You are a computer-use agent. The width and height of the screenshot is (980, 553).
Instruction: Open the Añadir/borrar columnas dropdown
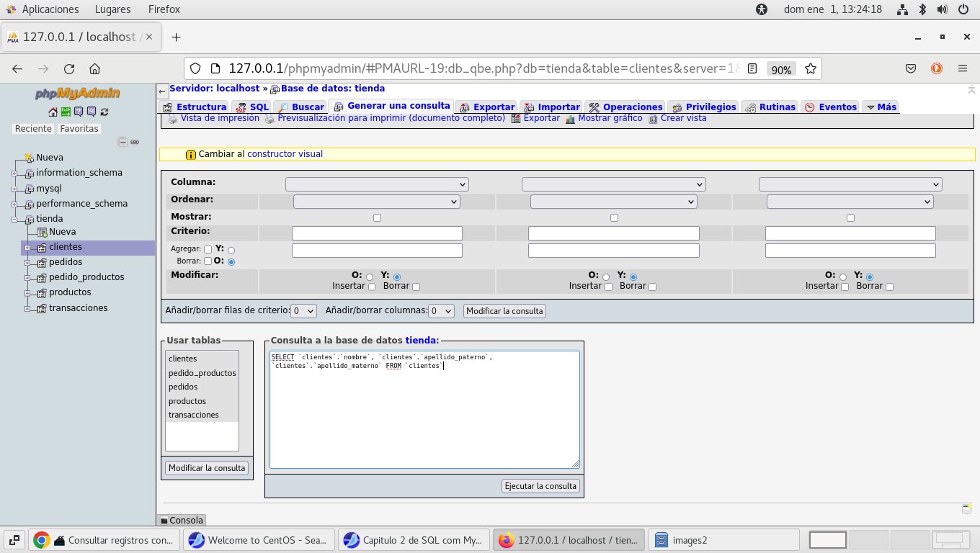tap(441, 311)
